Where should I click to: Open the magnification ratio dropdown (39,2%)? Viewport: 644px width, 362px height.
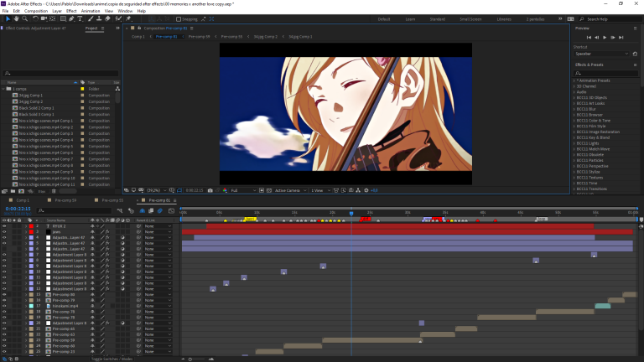157,190
